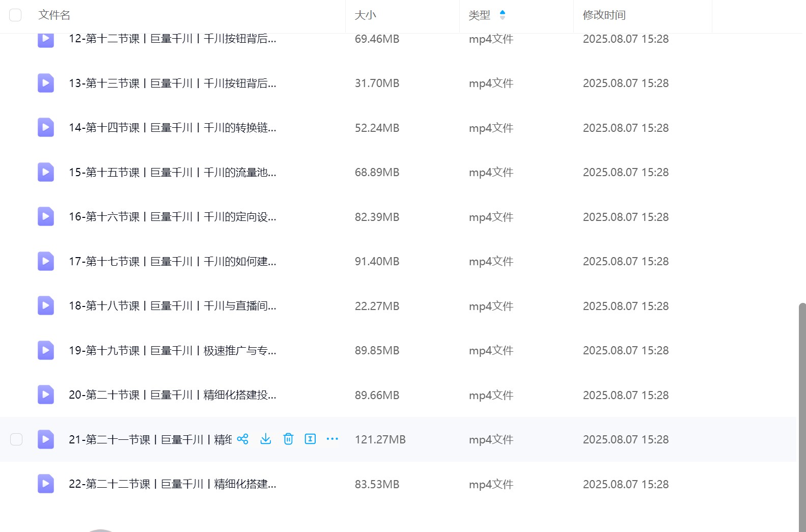Check the checkbox for 21-第二十一节课 row

(x=16, y=439)
